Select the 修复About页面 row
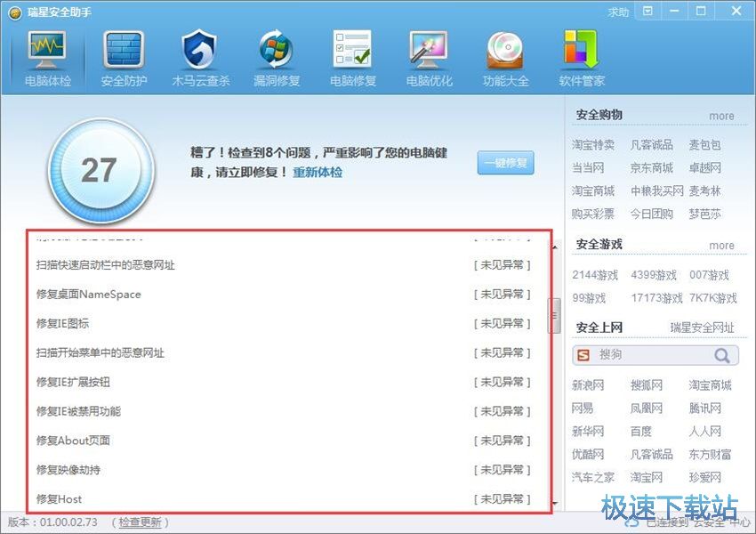 [284, 441]
